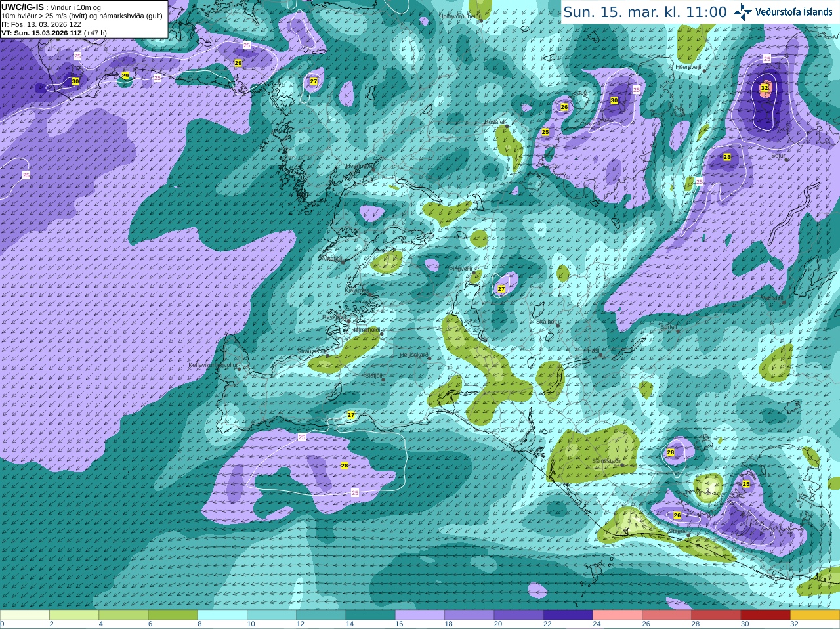The height and width of the screenshot is (629, 840).
Task: Select the 30–32 m/s dark red legend swatch
Action: (766, 615)
